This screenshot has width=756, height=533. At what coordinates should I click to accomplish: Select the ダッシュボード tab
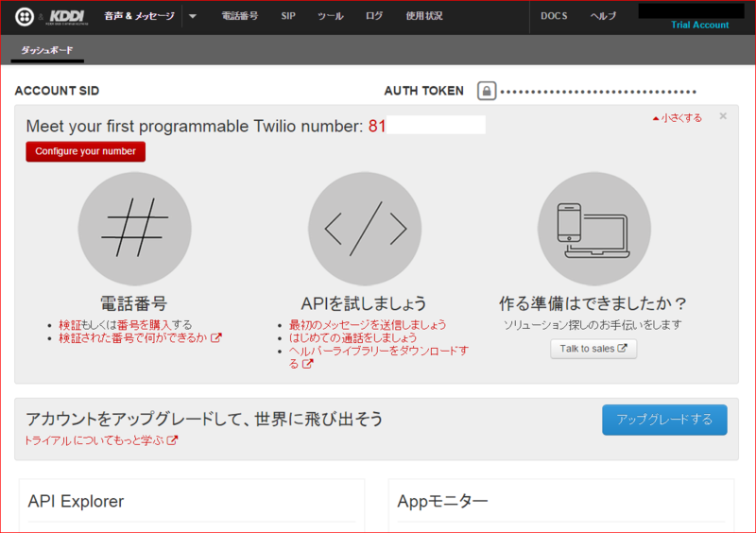point(46,50)
